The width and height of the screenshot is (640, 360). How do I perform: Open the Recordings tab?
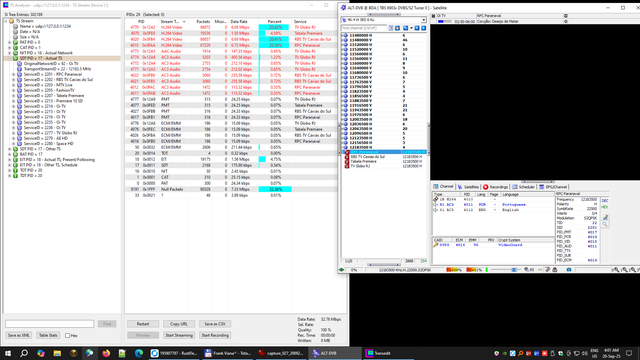(496, 187)
